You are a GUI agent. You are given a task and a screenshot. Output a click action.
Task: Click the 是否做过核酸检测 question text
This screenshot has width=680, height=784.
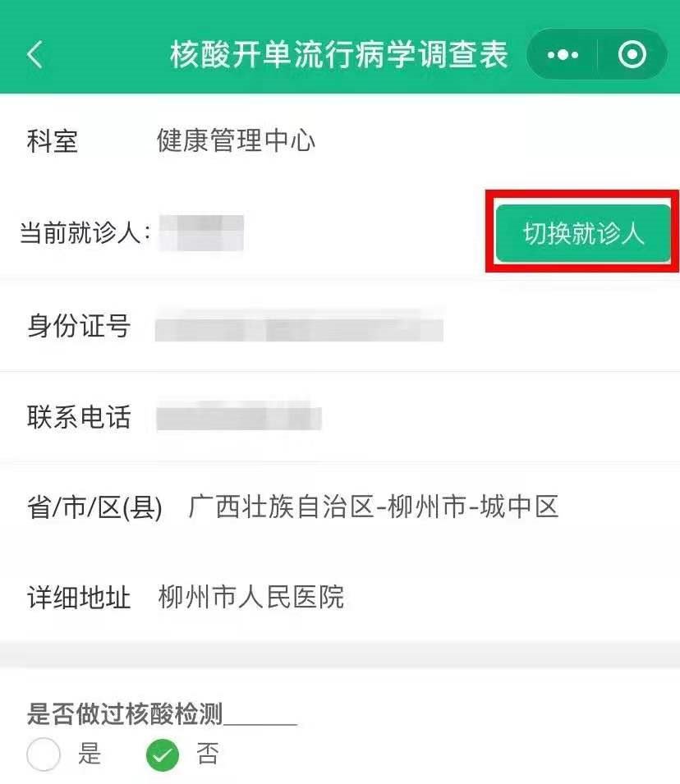(x=125, y=713)
